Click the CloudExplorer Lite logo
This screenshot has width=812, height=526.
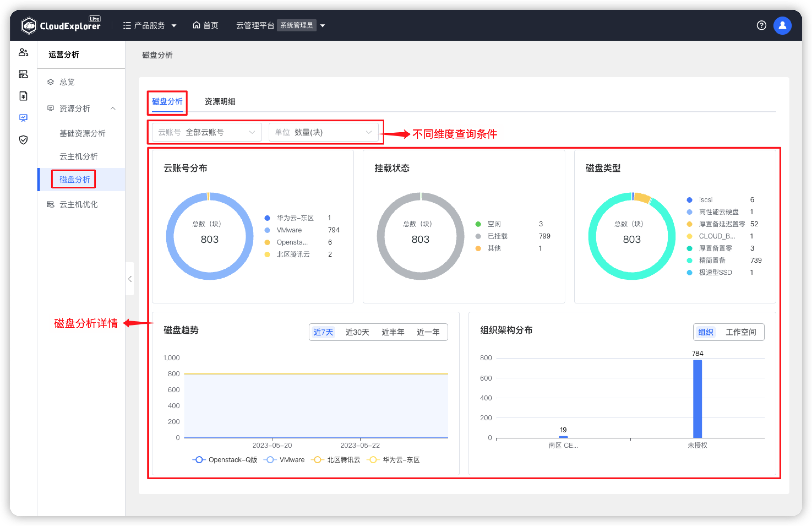coord(61,25)
